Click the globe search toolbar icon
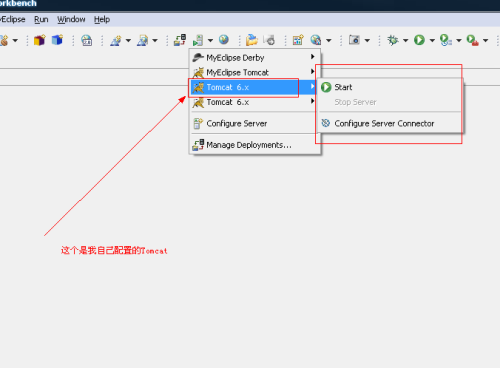Viewport: 500px width, 368px height. click(316, 40)
